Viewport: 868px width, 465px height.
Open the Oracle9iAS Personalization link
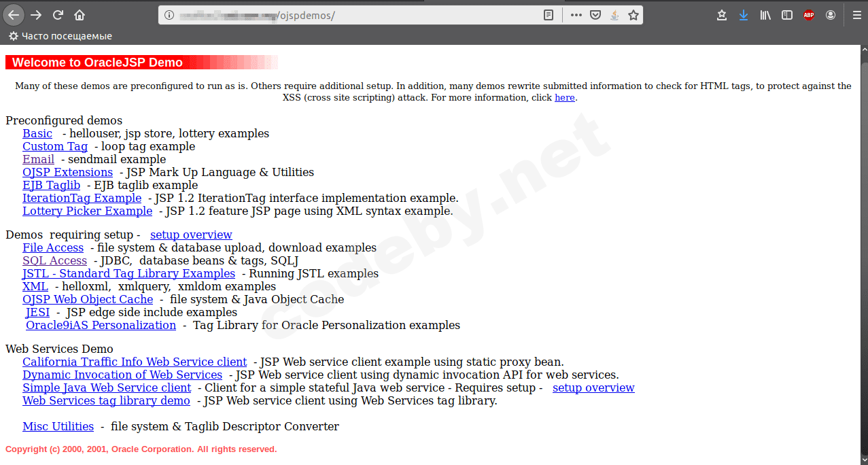[101, 326]
